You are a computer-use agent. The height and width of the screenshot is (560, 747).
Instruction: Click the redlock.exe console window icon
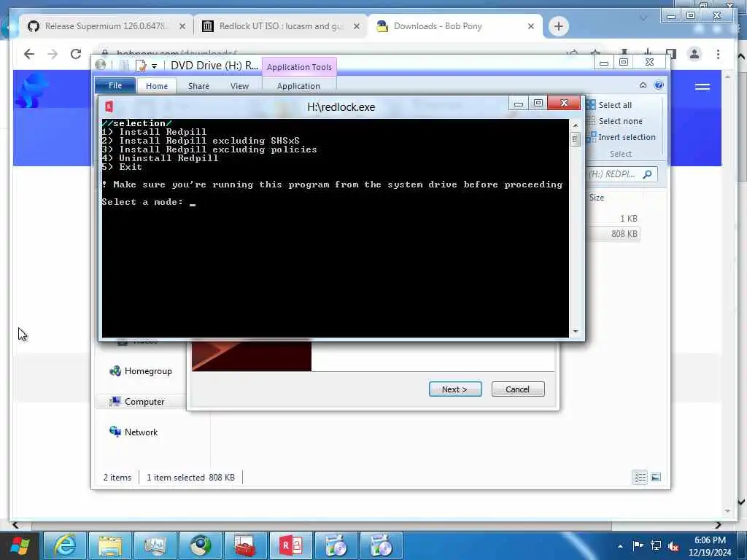(109, 106)
